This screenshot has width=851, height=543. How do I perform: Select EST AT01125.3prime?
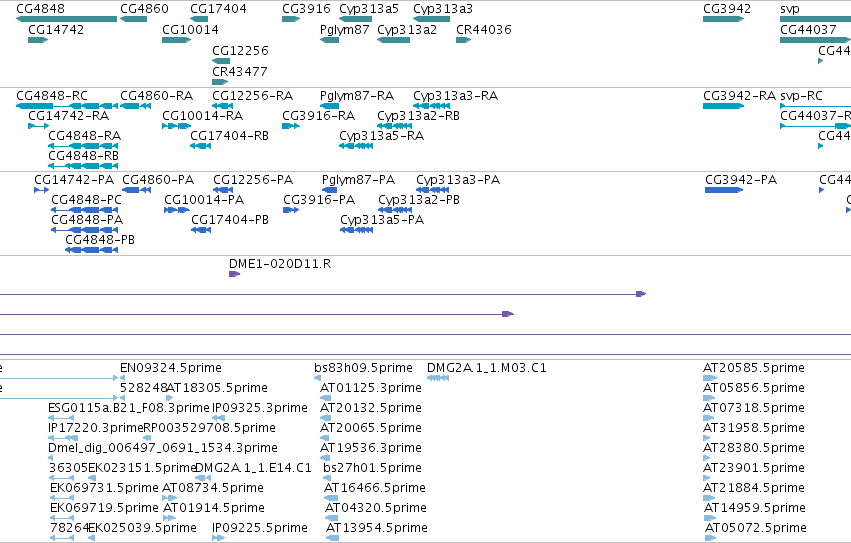tap(325, 398)
